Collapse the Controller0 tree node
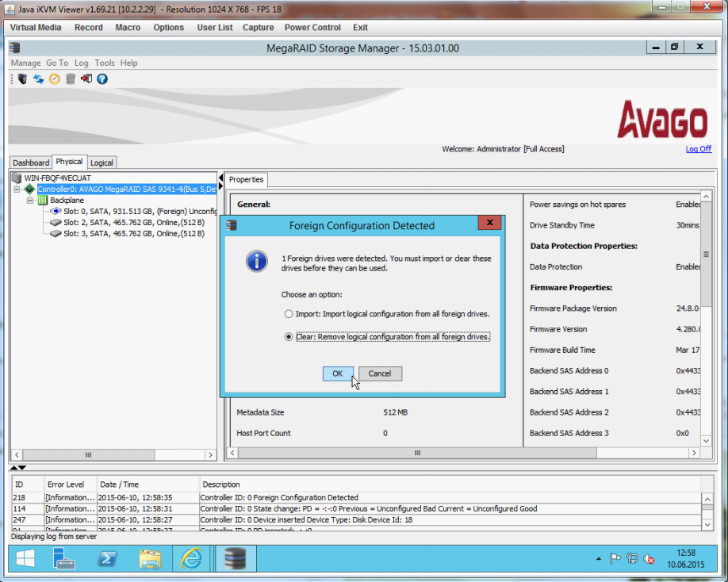The width and height of the screenshot is (728, 582). 17,190
